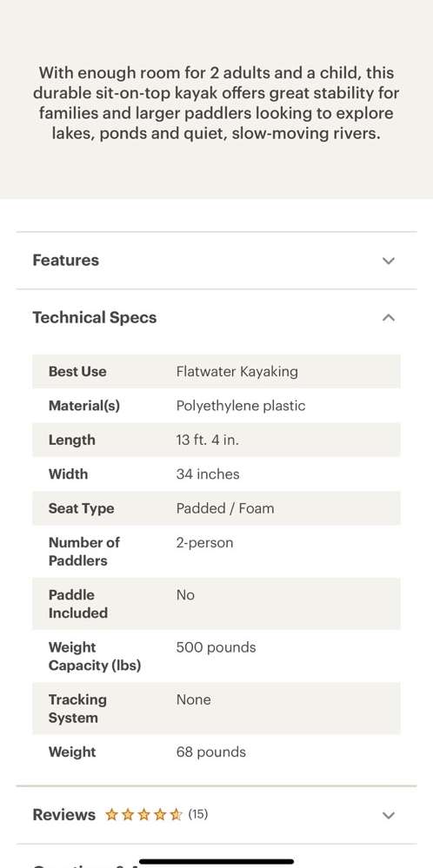The height and width of the screenshot is (868, 433).
Task: Click the (15) review count
Action: (x=197, y=814)
